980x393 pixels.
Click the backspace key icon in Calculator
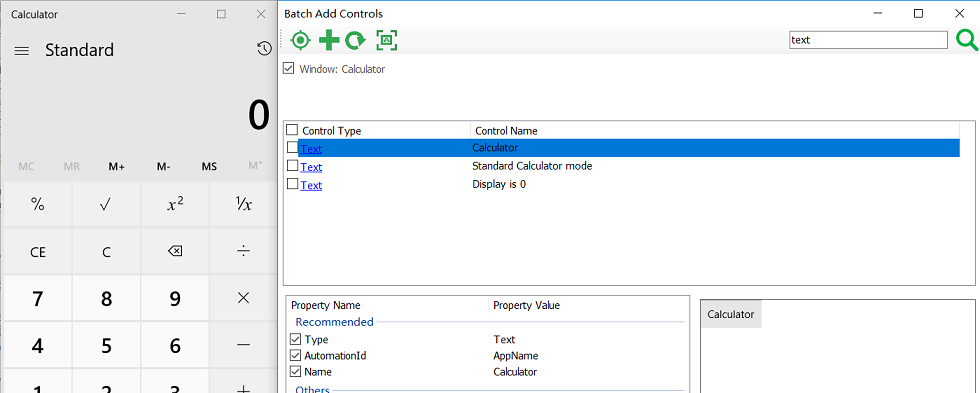pos(175,251)
